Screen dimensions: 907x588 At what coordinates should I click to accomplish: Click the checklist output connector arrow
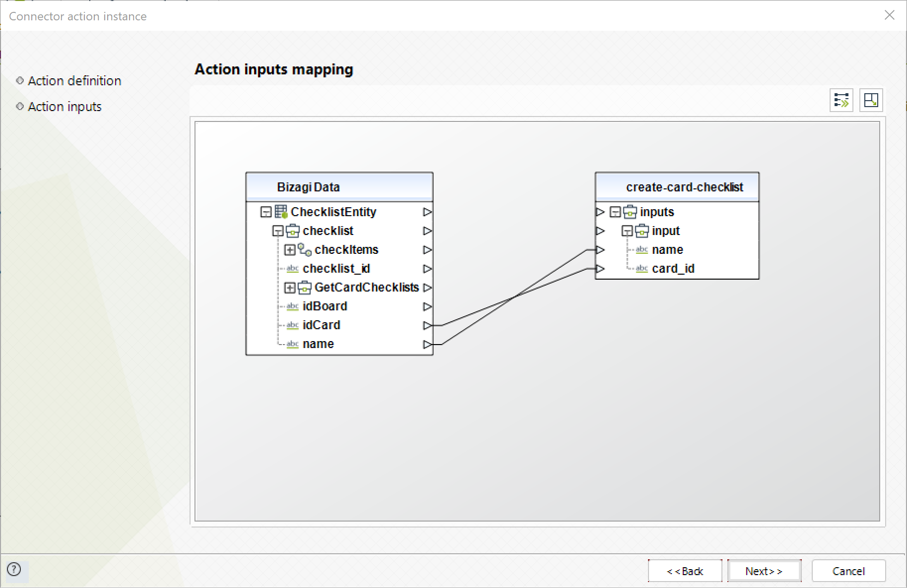coord(427,231)
